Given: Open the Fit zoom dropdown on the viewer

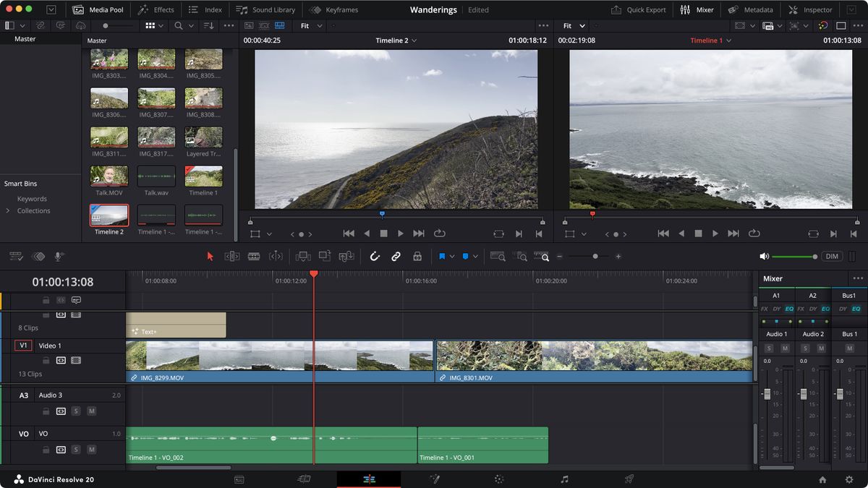Looking at the screenshot, I should (x=310, y=25).
